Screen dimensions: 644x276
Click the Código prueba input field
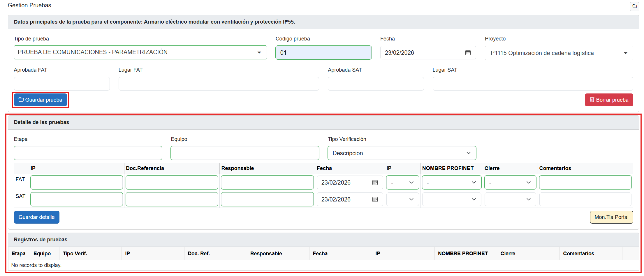(x=323, y=53)
